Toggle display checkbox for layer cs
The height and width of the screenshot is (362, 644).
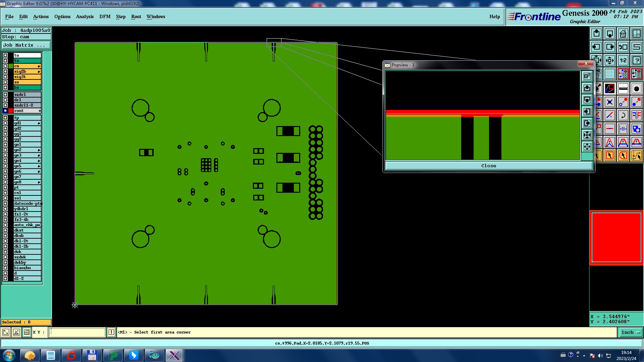coord(5,66)
